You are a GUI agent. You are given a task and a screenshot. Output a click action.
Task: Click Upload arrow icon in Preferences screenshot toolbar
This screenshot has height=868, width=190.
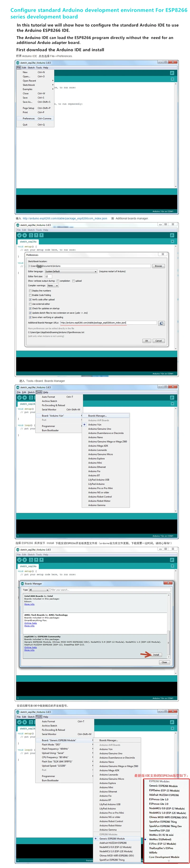pos(24,235)
